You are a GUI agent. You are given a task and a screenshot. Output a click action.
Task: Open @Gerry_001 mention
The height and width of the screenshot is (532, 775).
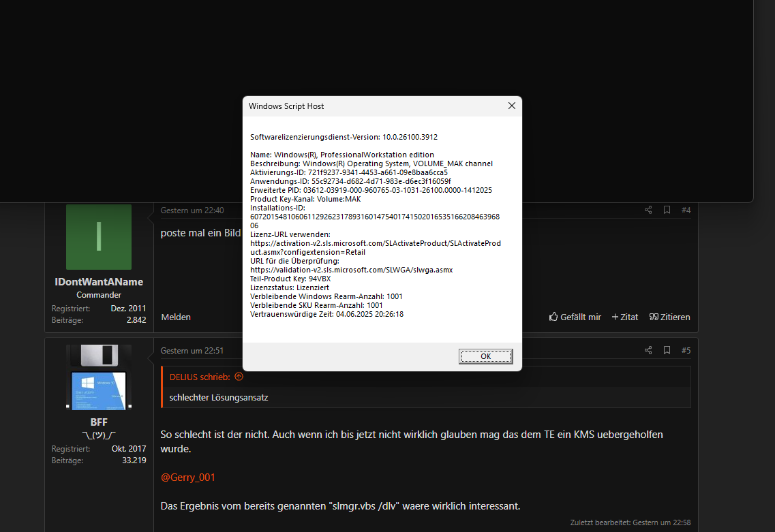click(188, 478)
